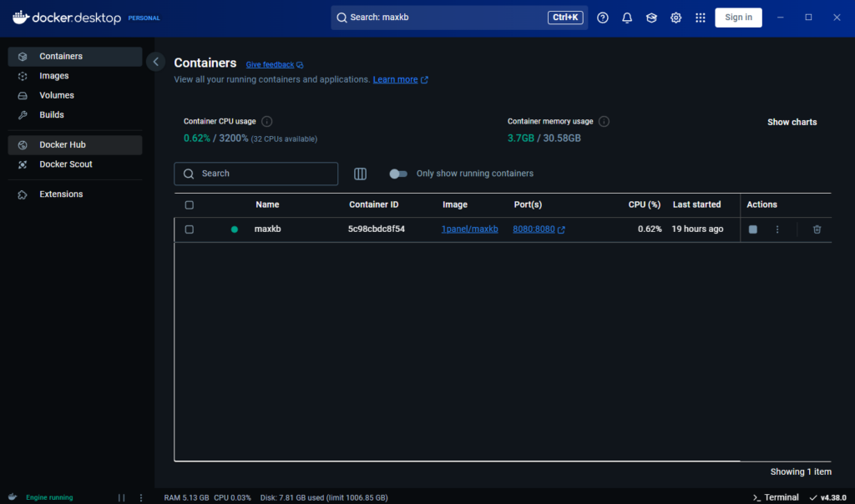Open the Learning center graduation cap icon

tap(651, 18)
